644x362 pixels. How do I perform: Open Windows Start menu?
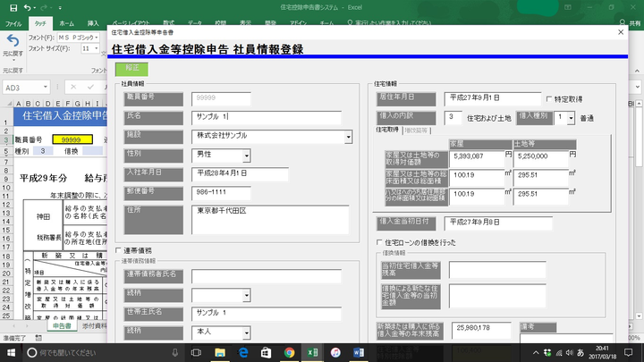tap(11, 352)
